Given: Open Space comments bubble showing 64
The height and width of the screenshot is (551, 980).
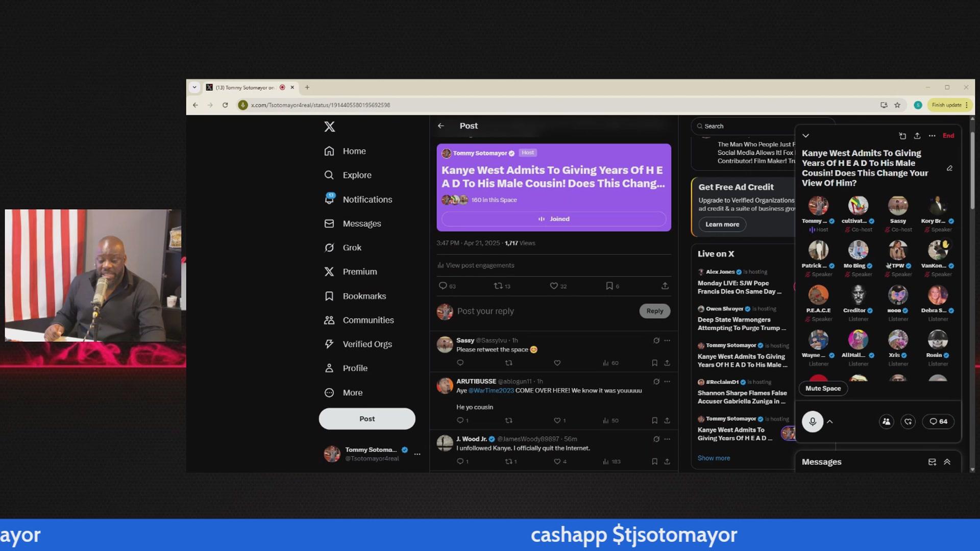Looking at the screenshot, I should click(938, 421).
